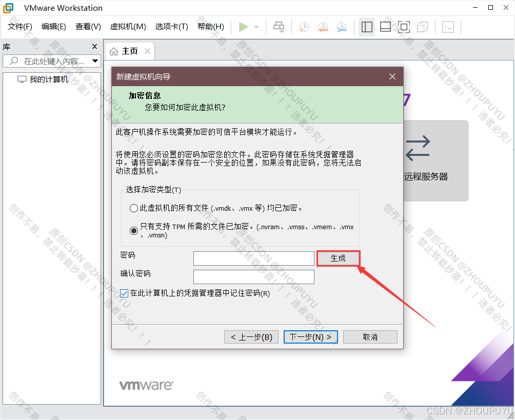Open the 编辑(E) menu
The height and width of the screenshot is (420, 515).
click(53, 27)
